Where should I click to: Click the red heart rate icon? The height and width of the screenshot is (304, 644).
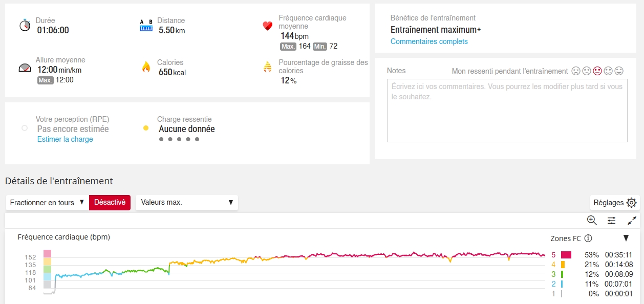pyautogui.click(x=267, y=26)
